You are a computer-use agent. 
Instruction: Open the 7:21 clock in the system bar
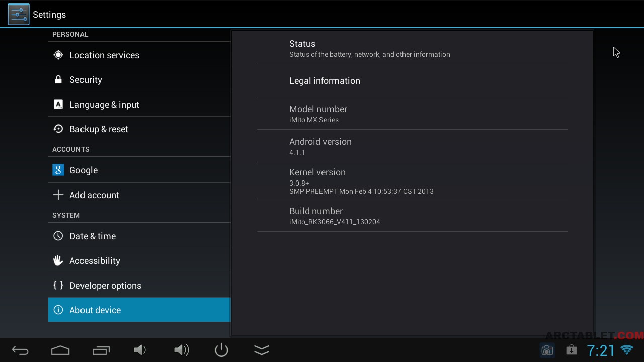point(601,350)
